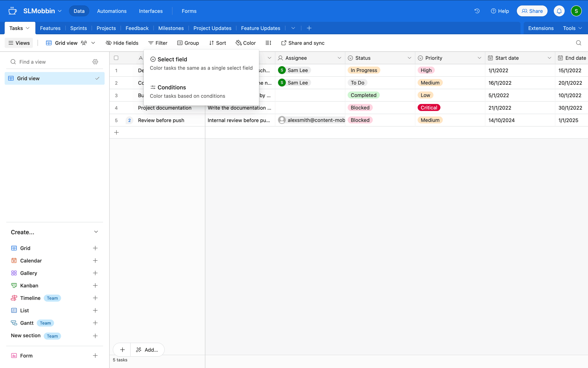Open Tasks table tab dropdown arrow

tap(28, 28)
